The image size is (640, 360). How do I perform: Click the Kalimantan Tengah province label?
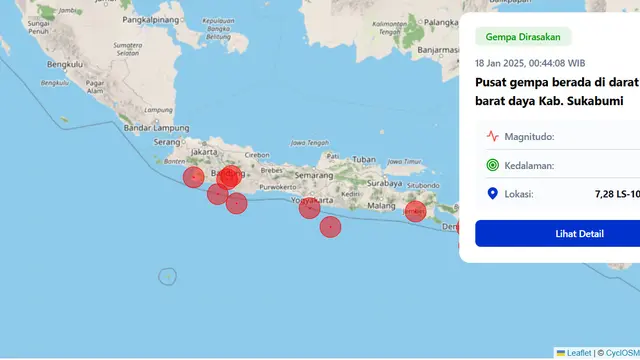(389, 28)
